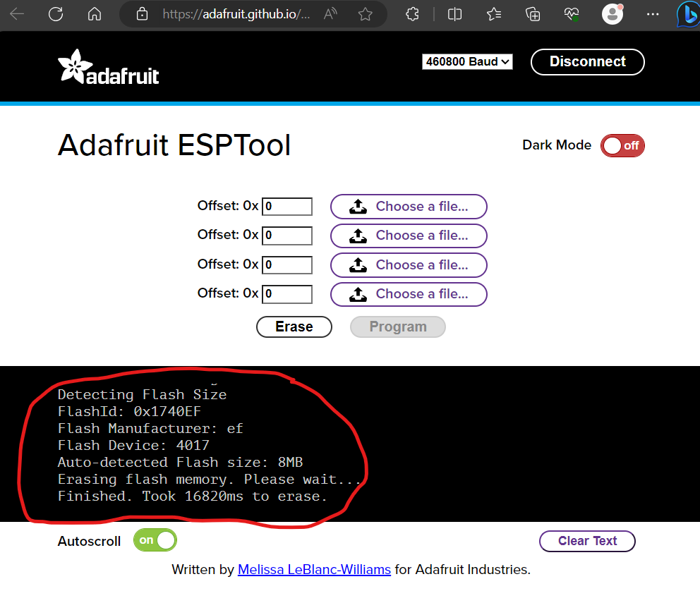Open the Collections icon
The width and height of the screenshot is (700, 591).
533,14
